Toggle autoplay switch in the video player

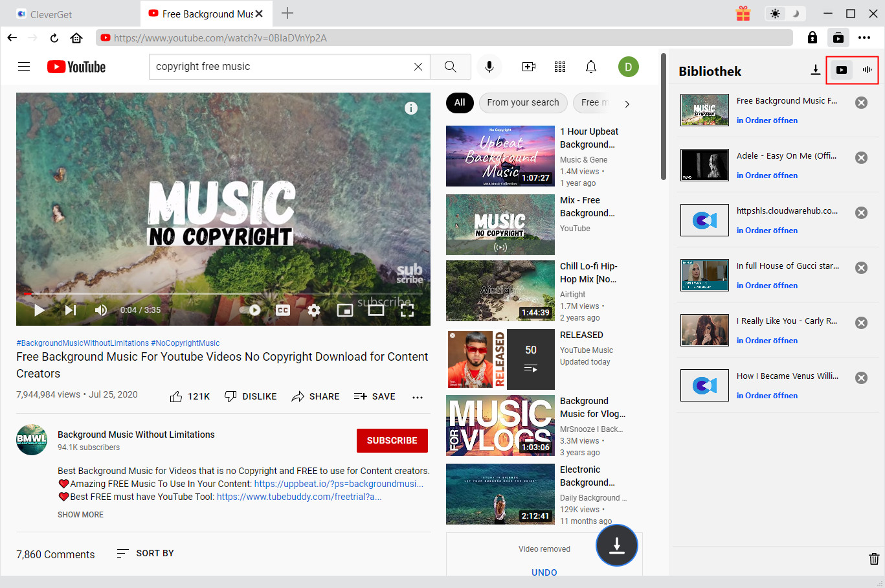(x=251, y=310)
